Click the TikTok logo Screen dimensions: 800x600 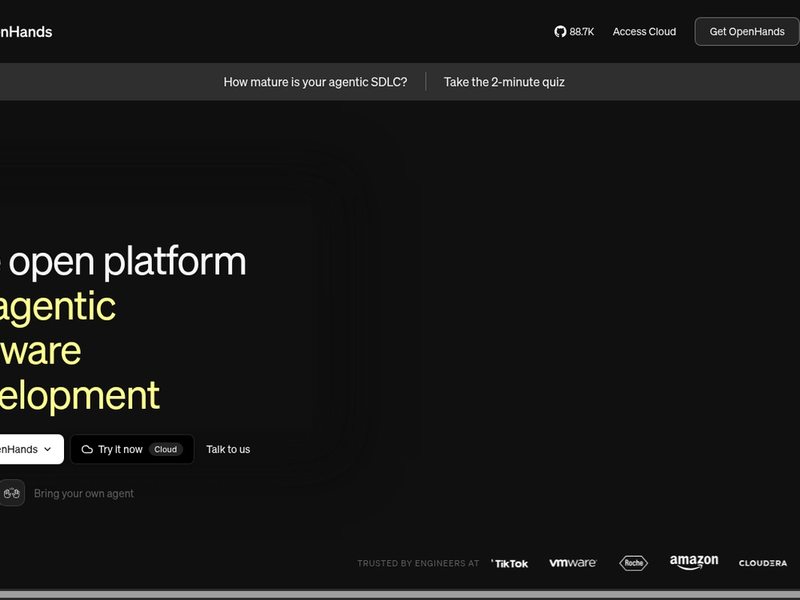(510, 563)
